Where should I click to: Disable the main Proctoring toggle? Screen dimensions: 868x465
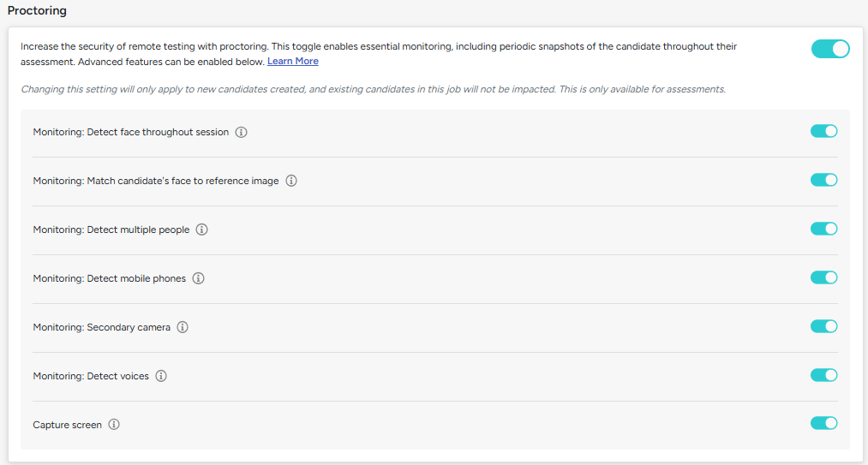pos(830,49)
